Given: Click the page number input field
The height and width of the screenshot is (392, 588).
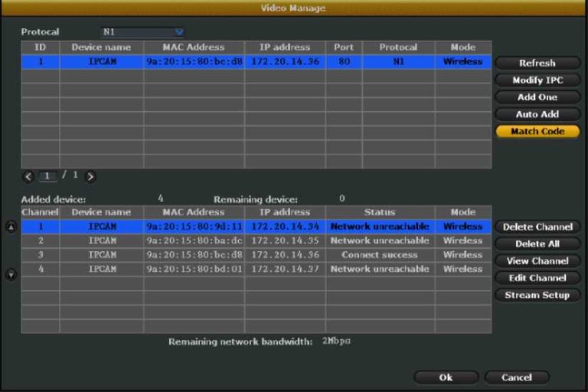Looking at the screenshot, I should [x=48, y=176].
